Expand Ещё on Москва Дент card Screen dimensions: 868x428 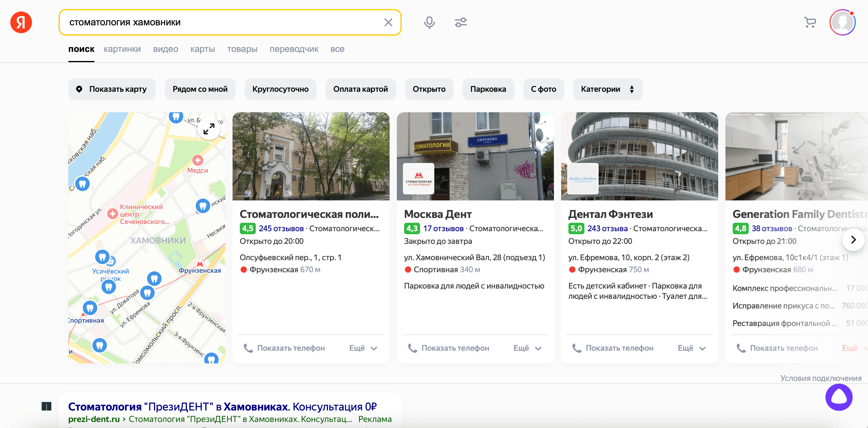pyautogui.click(x=527, y=348)
